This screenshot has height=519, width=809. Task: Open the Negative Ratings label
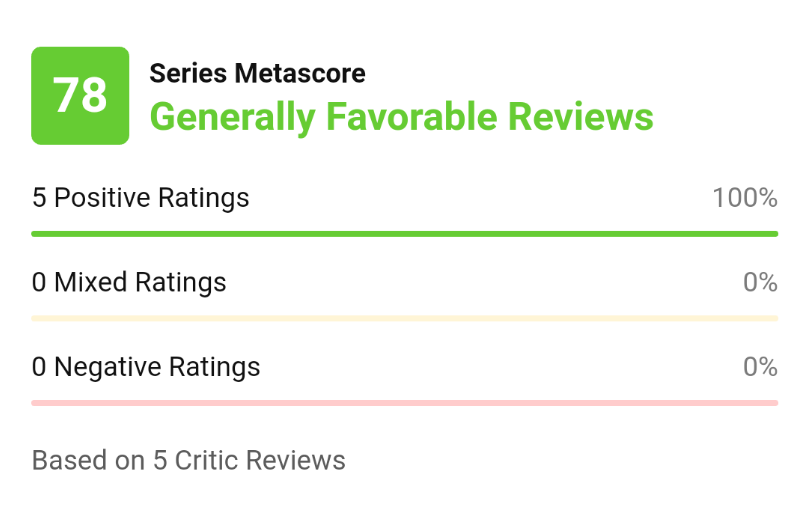coord(157,368)
